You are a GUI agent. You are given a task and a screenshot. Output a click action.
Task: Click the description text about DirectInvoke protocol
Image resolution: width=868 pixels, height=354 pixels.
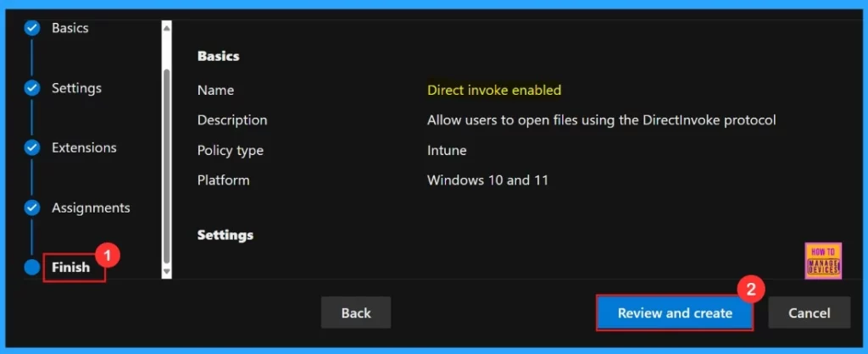pos(602,120)
